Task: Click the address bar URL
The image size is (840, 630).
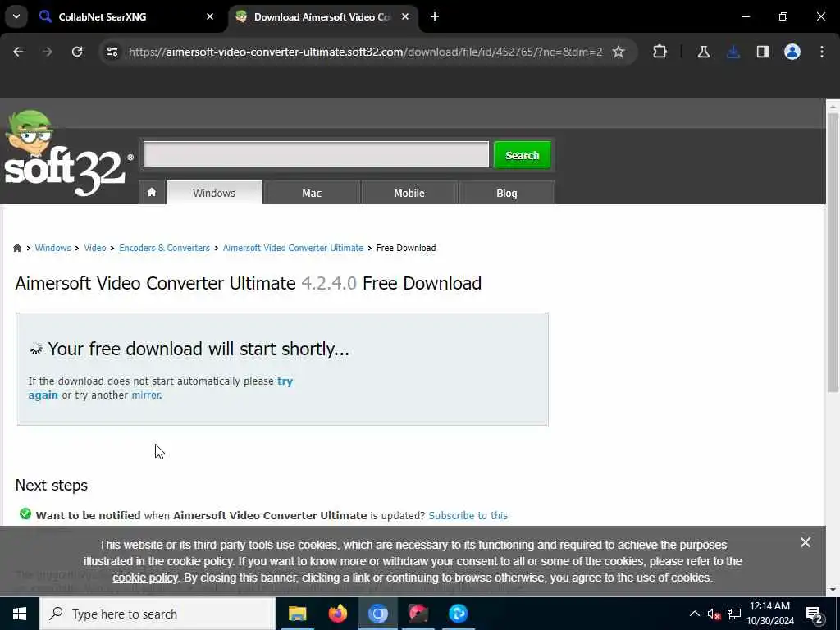Action: tap(365, 52)
